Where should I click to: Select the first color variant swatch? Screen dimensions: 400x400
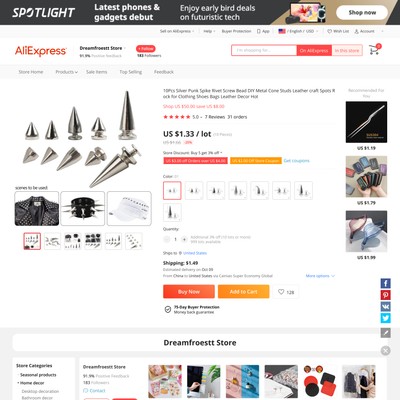(x=172, y=191)
